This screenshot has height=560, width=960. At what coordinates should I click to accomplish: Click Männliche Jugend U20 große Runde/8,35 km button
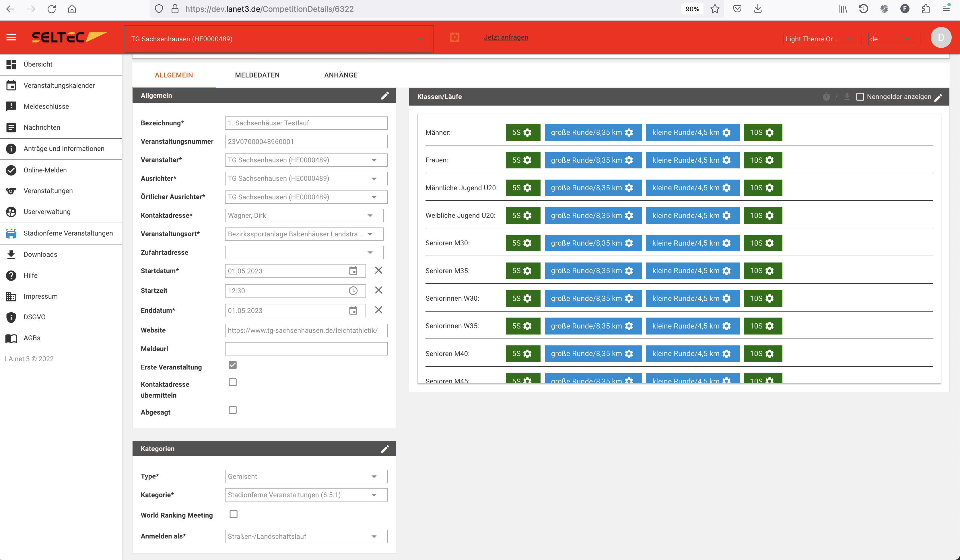pos(593,188)
